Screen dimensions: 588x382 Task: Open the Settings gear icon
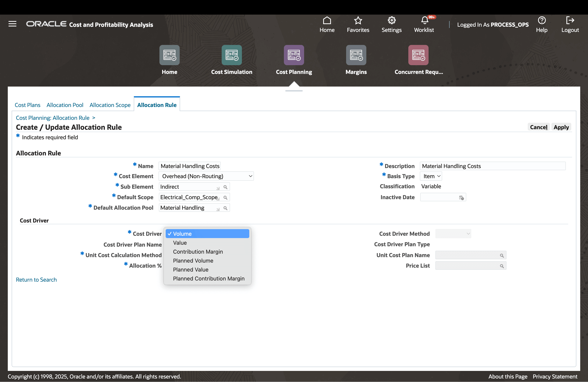click(391, 20)
